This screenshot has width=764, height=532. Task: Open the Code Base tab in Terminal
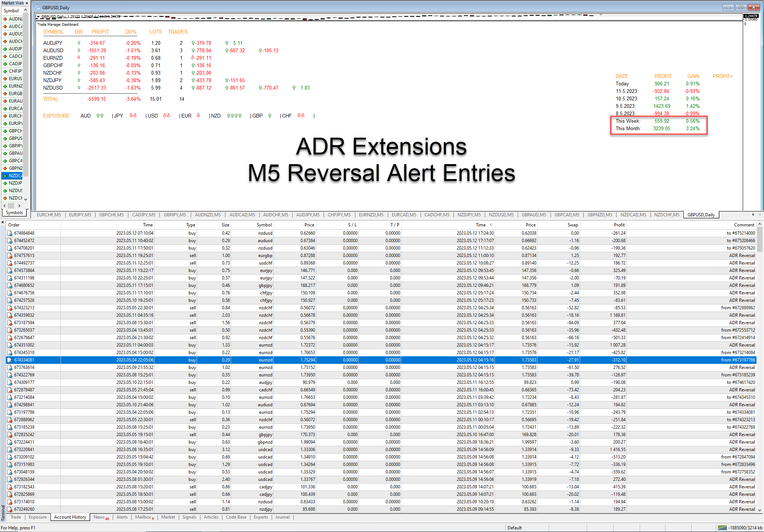[x=236, y=517]
